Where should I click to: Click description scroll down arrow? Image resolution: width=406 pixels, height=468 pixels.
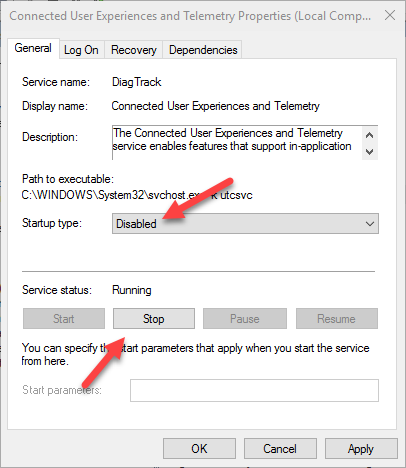coord(369,152)
